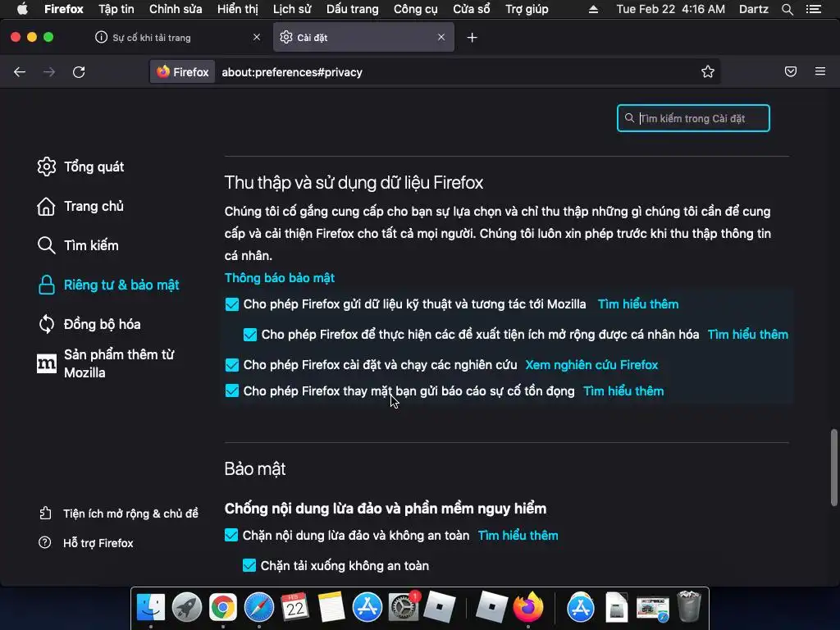Image resolution: width=840 pixels, height=630 pixels.
Task: Open the Firefox menu in the menu bar
Action: [x=64, y=9]
